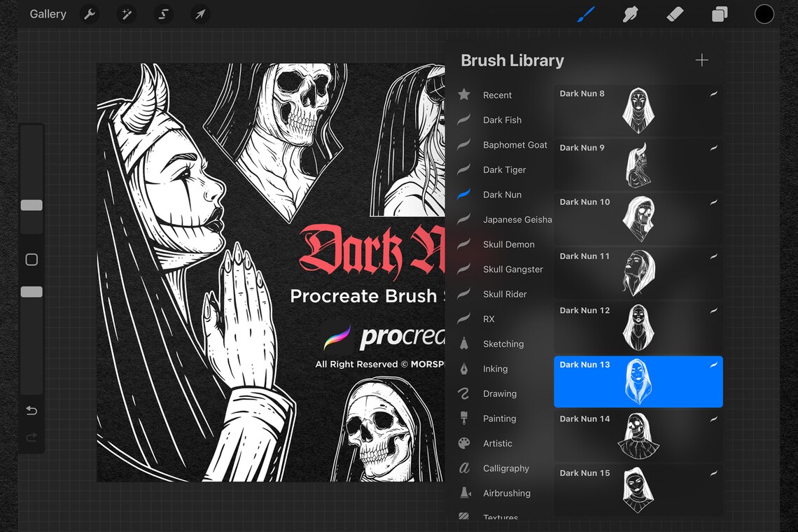The height and width of the screenshot is (532, 798).
Task: Select the Dark Nun 14 brush
Action: pos(637,435)
